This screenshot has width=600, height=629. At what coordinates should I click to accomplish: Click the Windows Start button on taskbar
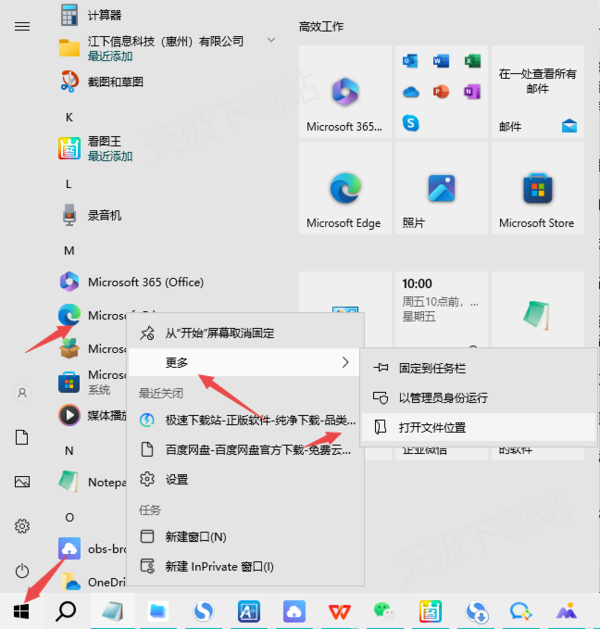click(21, 611)
